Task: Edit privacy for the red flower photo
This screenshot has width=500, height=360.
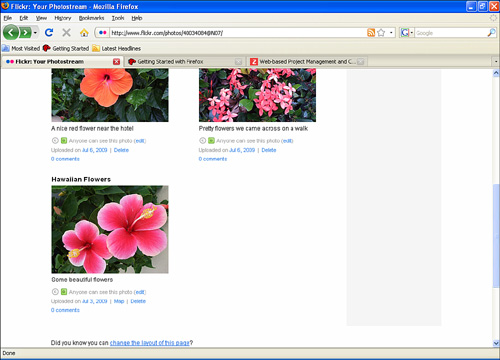Action: pos(140,141)
